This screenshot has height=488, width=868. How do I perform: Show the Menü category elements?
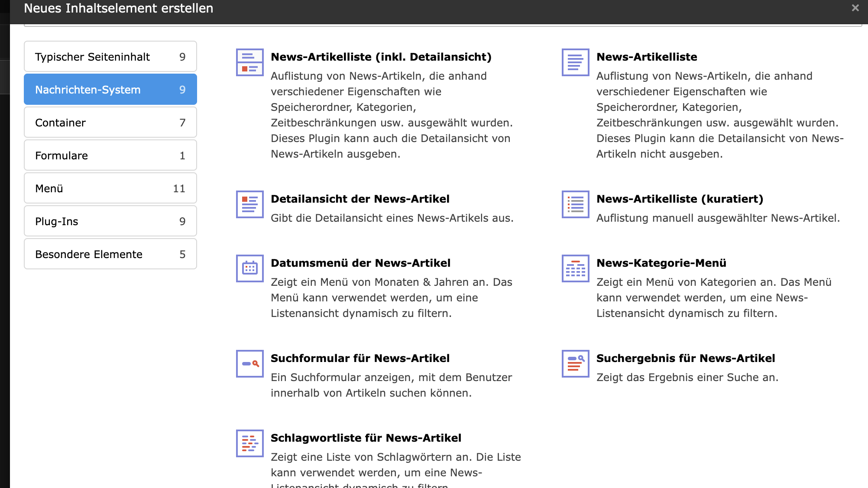tap(110, 188)
